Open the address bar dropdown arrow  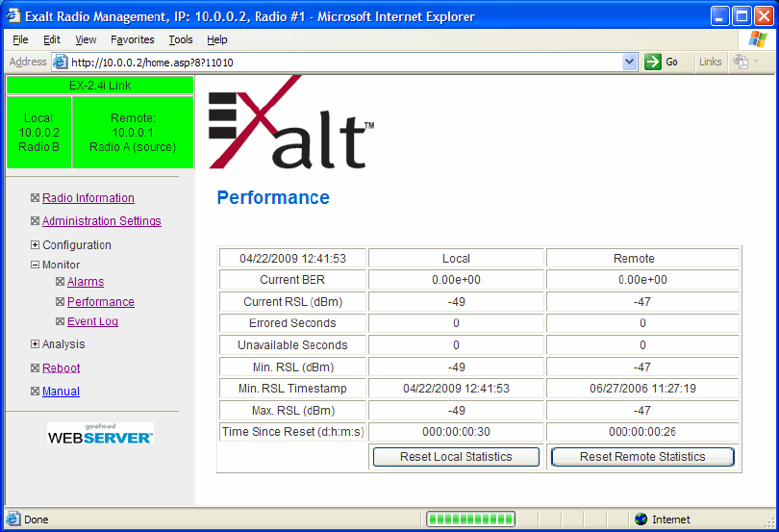(x=630, y=62)
